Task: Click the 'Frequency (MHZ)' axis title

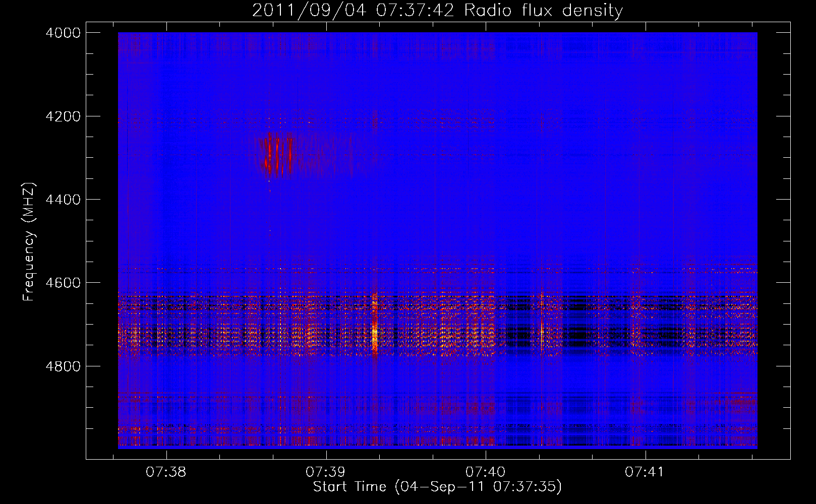Action: tap(29, 242)
